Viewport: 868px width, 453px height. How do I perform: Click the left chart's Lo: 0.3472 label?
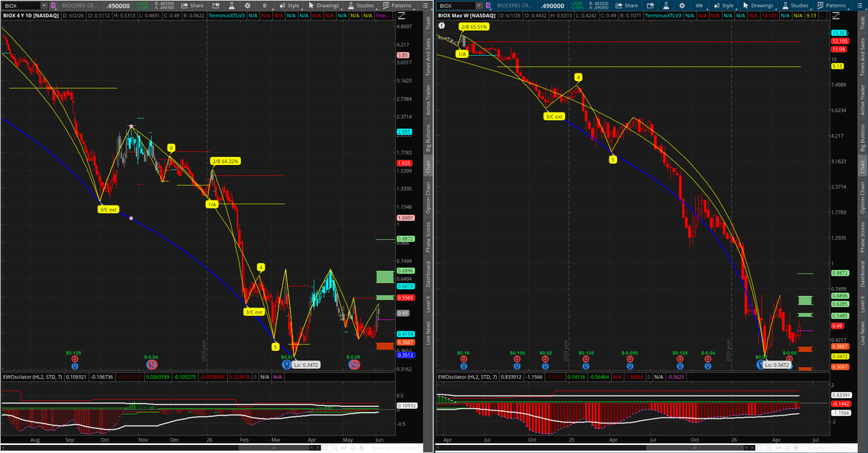[306, 365]
